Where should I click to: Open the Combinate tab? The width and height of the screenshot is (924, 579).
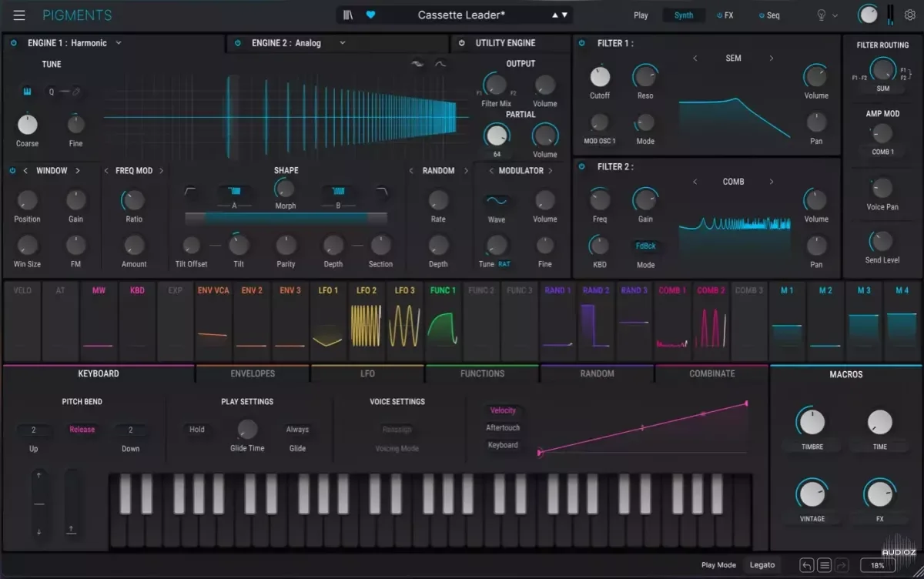(711, 373)
